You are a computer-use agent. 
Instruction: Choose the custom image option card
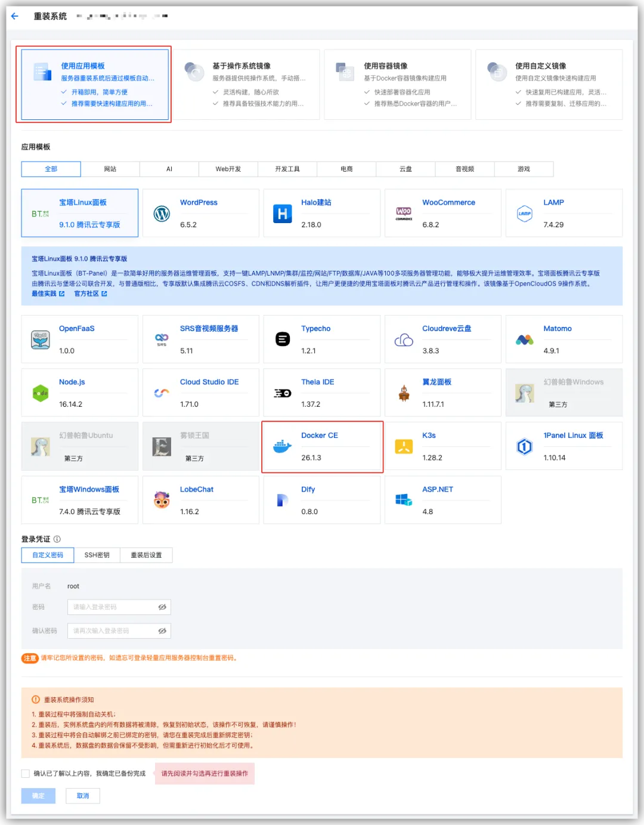click(549, 85)
